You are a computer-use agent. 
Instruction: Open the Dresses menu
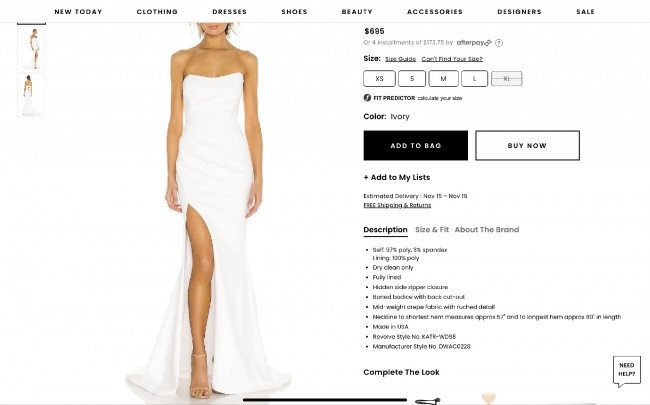(230, 12)
